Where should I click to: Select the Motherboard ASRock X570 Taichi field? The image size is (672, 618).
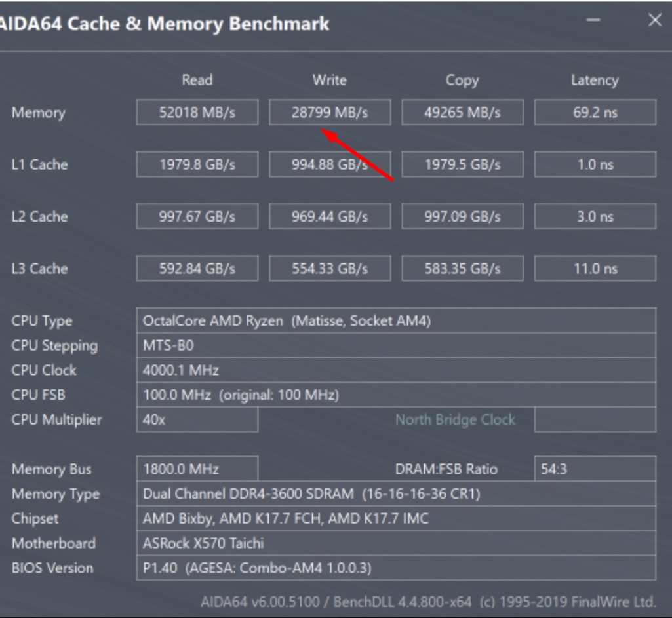(396, 543)
